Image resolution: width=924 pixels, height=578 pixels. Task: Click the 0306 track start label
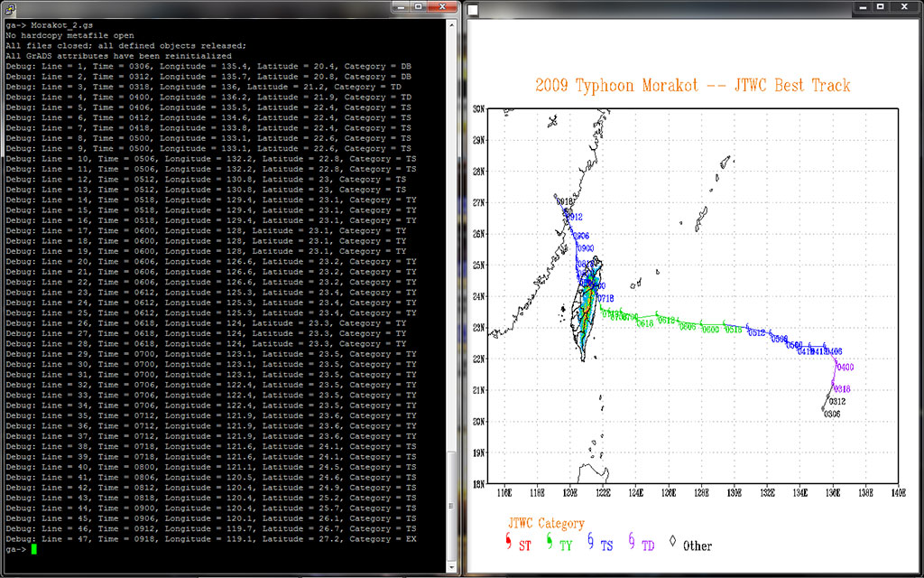click(x=832, y=414)
